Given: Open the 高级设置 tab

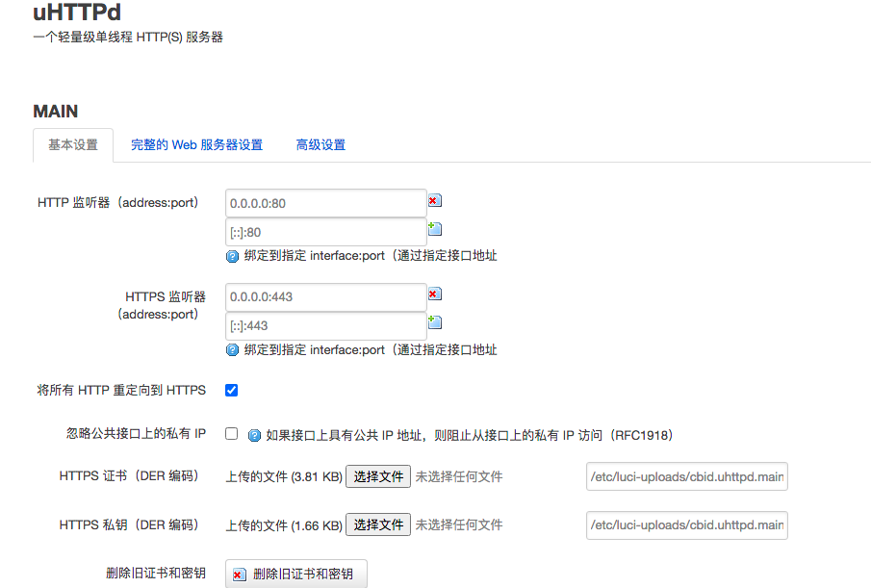Looking at the screenshot, I should 320,145.
